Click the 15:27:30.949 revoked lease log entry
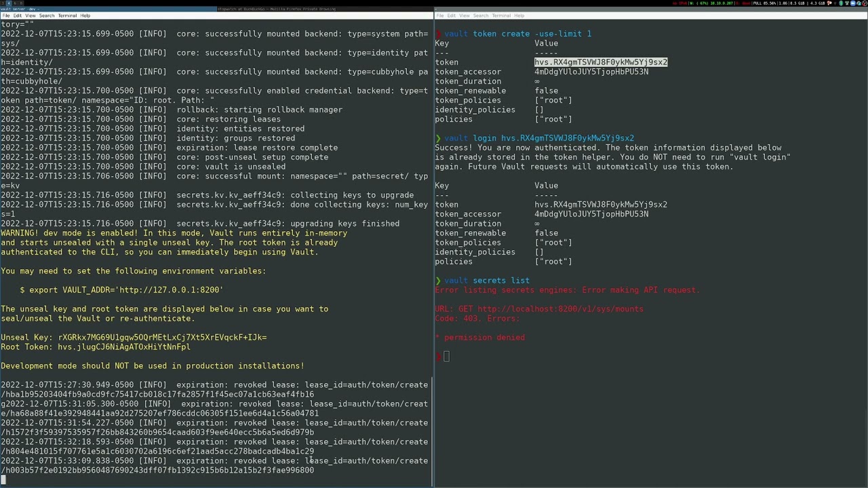The height and width of the screenshot is (488, 868). click(214, 390)
